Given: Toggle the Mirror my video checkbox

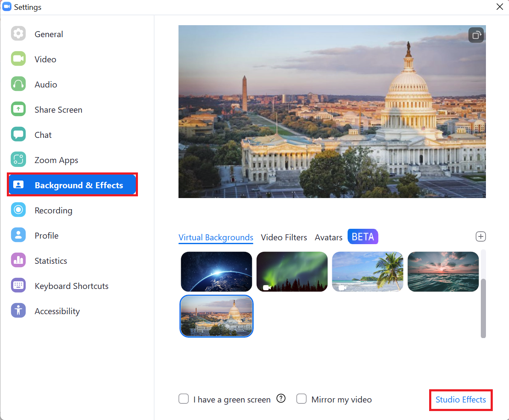Looking at the screenshot, I should click(301, 399).
